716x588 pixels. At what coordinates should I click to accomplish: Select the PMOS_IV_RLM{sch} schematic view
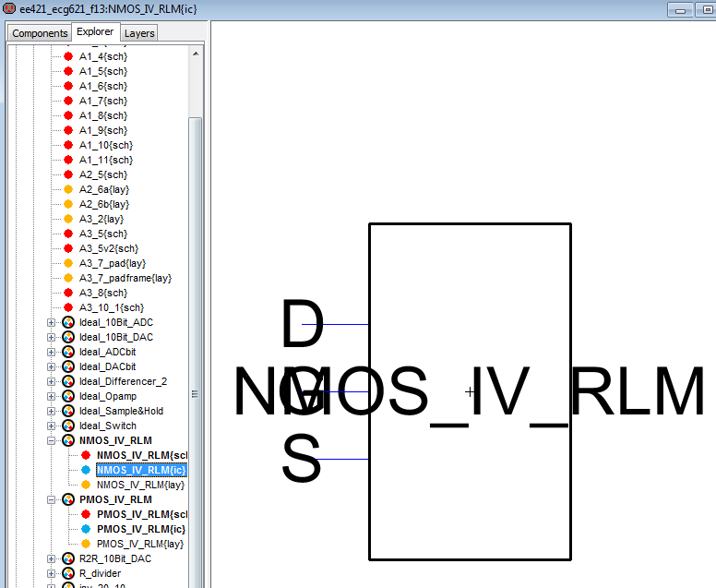click(142, 514)
